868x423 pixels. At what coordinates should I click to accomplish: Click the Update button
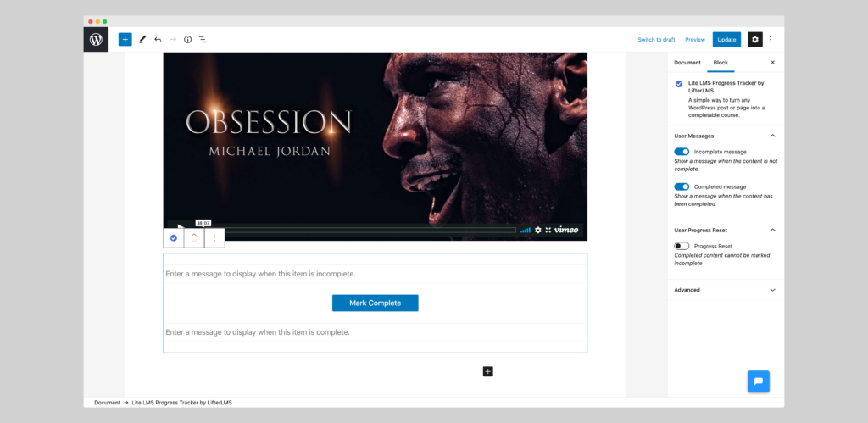click(x=726, y=39)
